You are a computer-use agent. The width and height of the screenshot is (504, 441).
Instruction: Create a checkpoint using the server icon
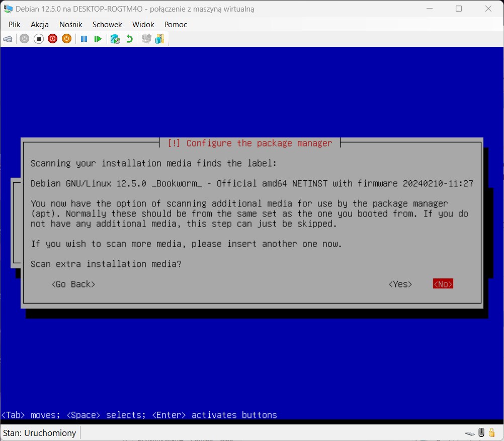tap(115, 39)
